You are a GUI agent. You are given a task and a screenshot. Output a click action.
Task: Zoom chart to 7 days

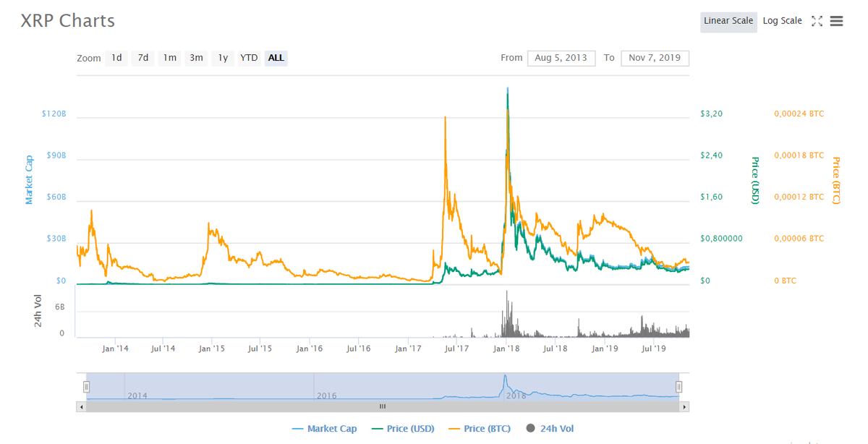[142, 58]
